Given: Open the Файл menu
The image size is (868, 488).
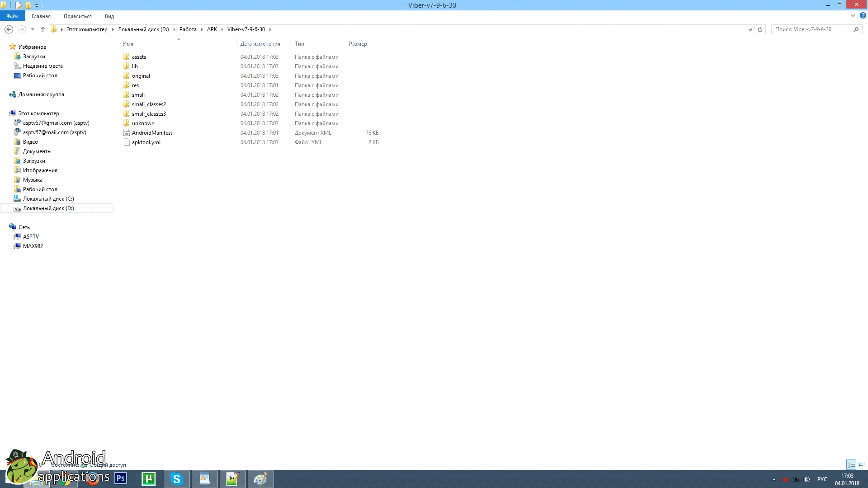Looking at the screenshot, I should [13, 16].
